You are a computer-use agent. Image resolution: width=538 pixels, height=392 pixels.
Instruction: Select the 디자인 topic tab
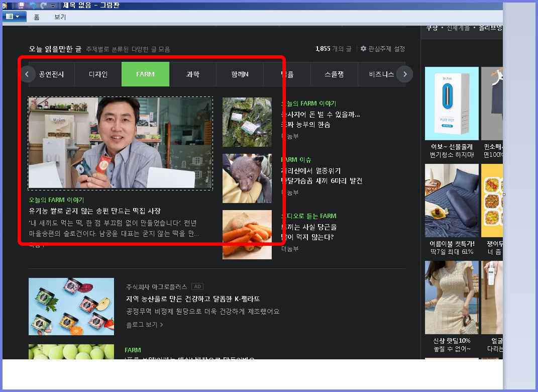(x=98, y=74)
